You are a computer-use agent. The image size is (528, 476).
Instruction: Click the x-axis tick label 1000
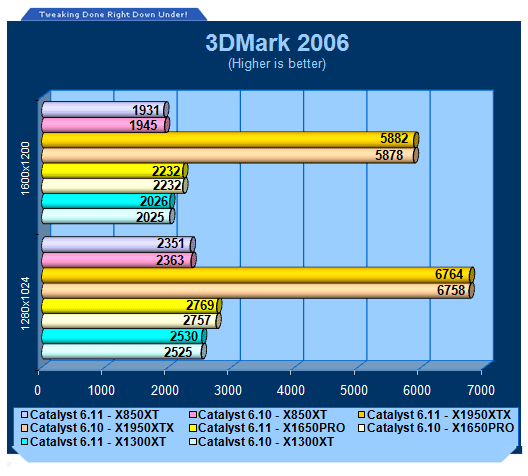(x=101, y=390)
